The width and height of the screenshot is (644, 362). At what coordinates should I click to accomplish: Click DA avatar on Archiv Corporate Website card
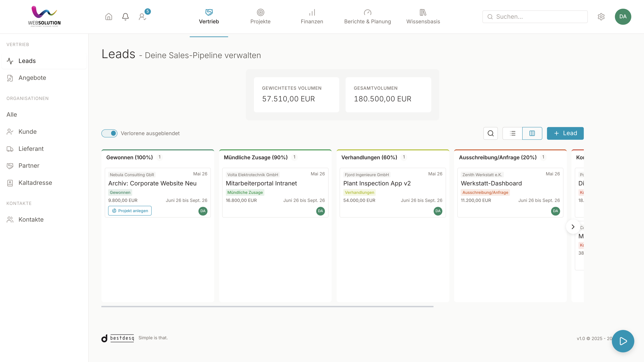[203, 211]
